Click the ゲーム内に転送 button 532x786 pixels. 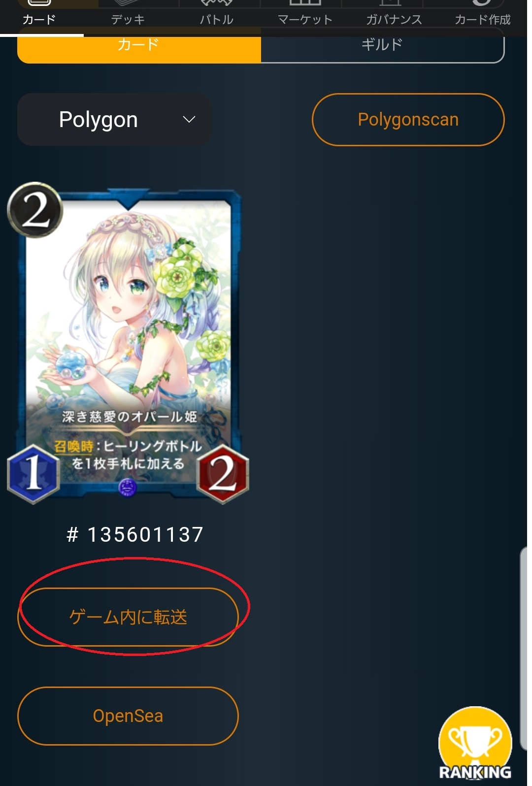128,617
